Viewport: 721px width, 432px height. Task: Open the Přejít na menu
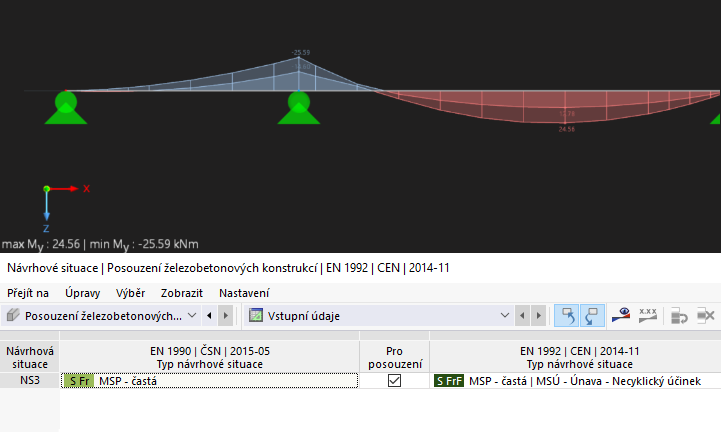tap(28, 293)
